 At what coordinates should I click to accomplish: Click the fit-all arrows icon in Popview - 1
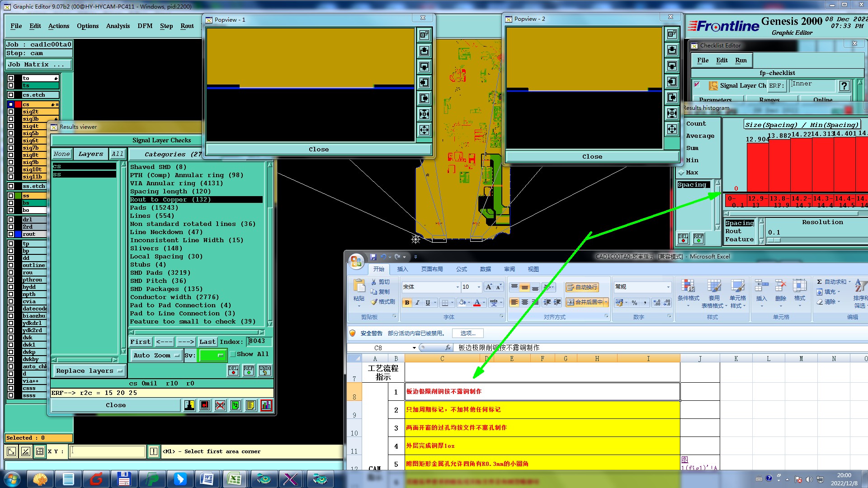424,114
